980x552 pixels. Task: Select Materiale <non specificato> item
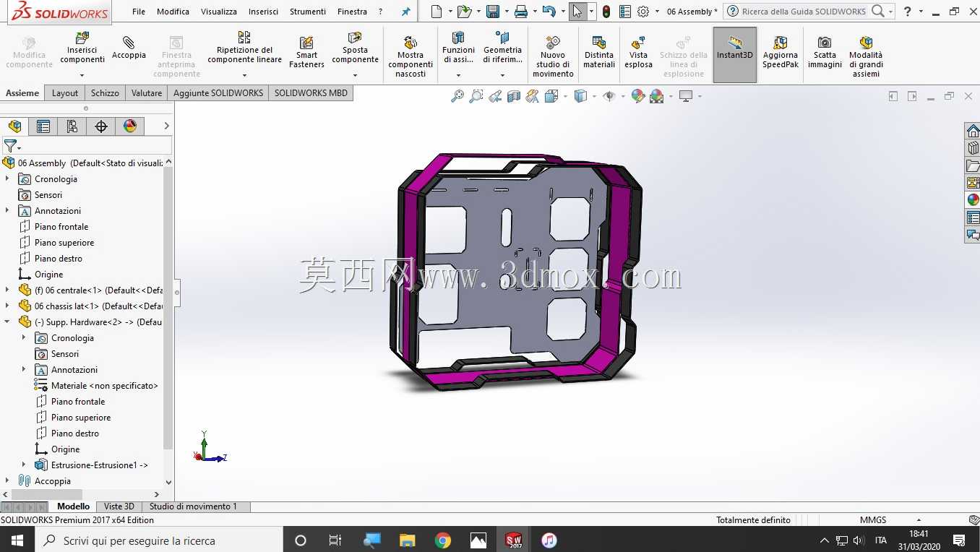pos(104,386)
